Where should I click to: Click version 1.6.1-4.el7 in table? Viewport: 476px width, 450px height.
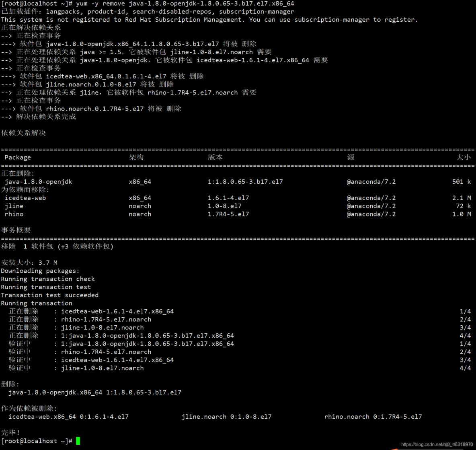228,198
